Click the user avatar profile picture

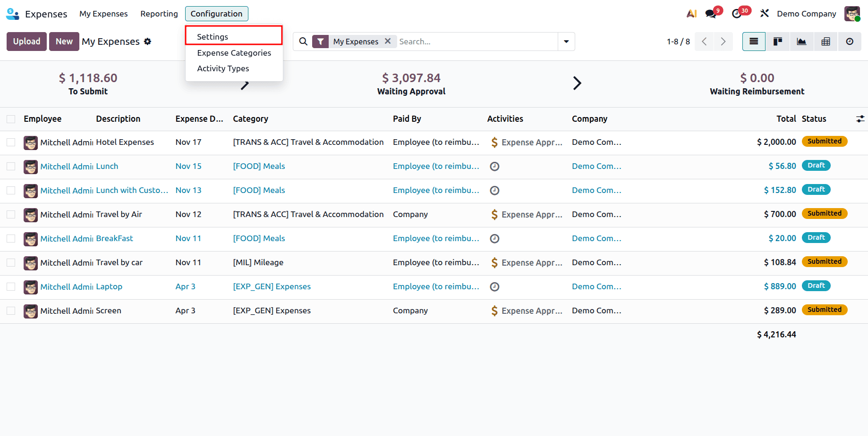tap(852, 13)
